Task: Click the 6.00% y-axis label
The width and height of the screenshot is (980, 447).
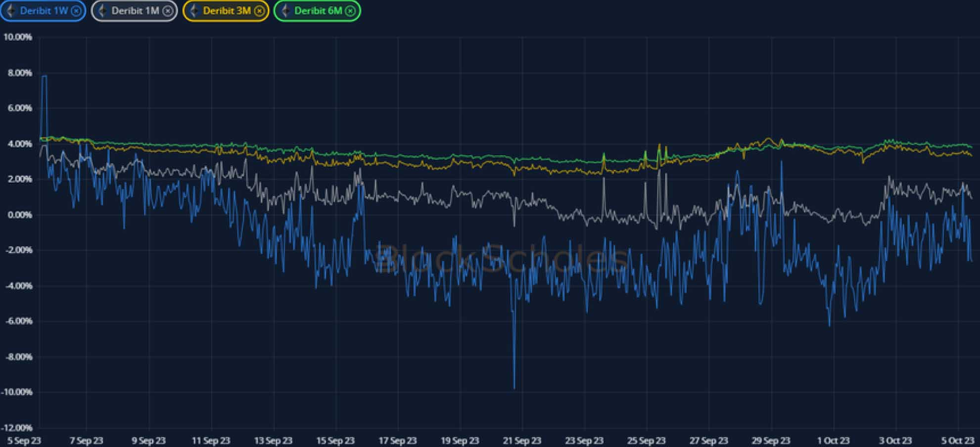Action: [20, 108]
